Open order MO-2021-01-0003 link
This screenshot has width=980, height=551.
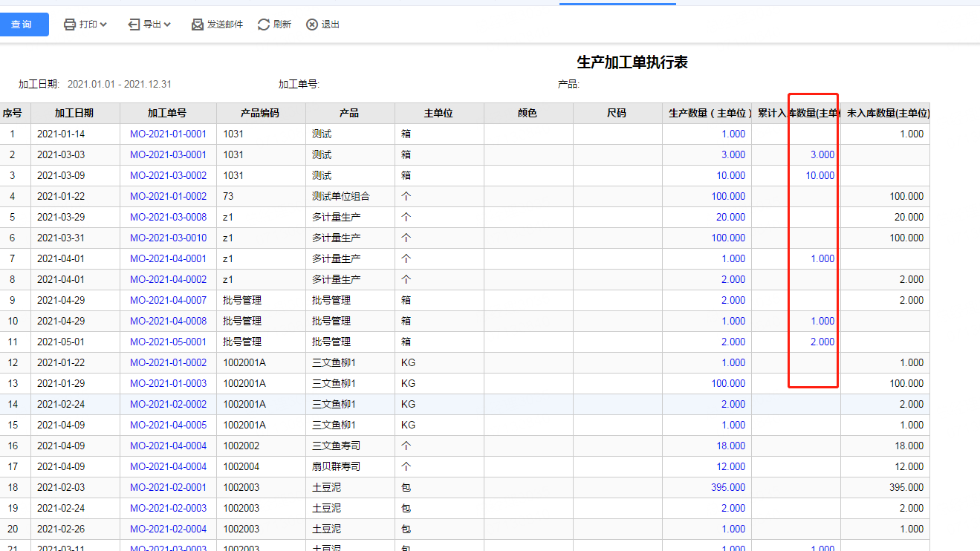(168, 384)
